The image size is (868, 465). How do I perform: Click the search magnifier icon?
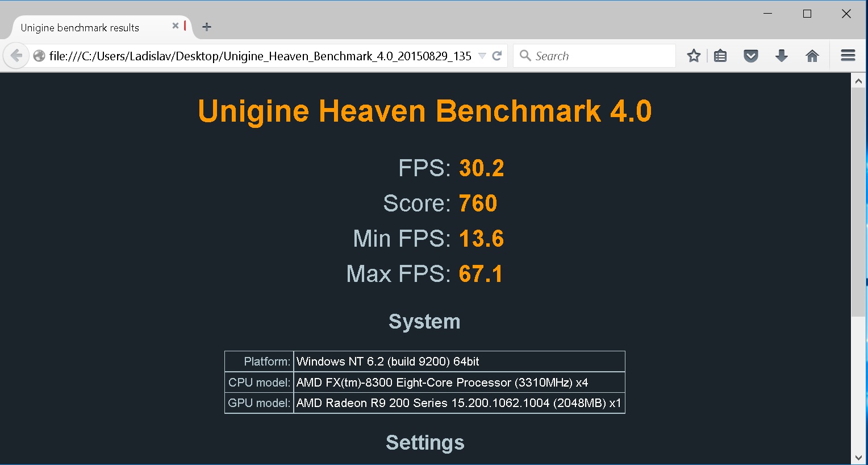coord(525,56)
